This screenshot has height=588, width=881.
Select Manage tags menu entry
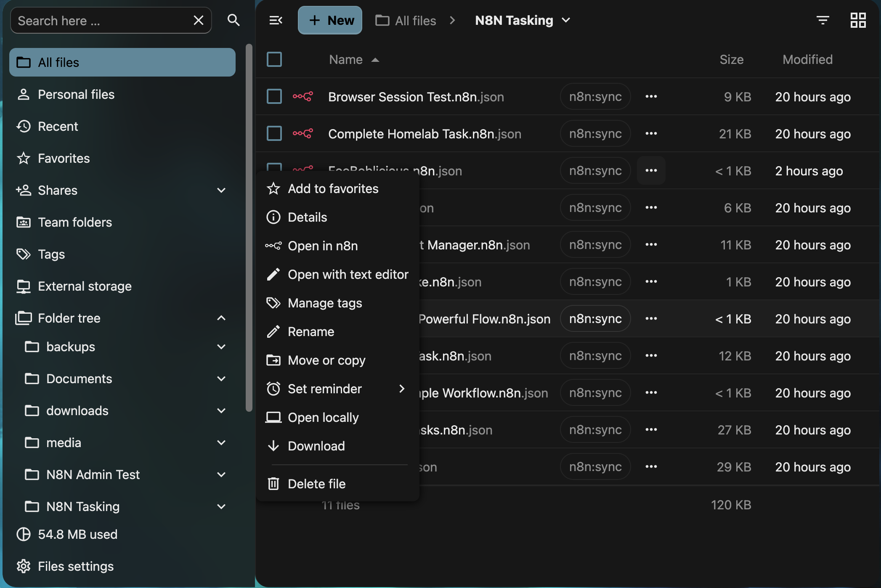pyautogui.click(x=337, y=303)
